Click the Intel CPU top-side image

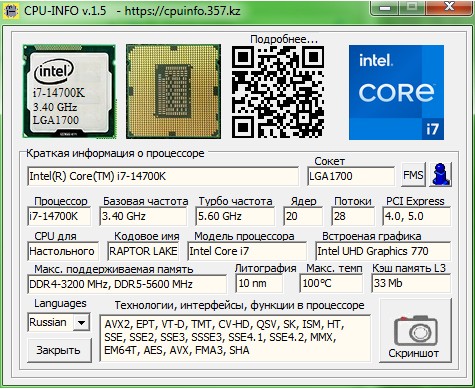(69, 91)
